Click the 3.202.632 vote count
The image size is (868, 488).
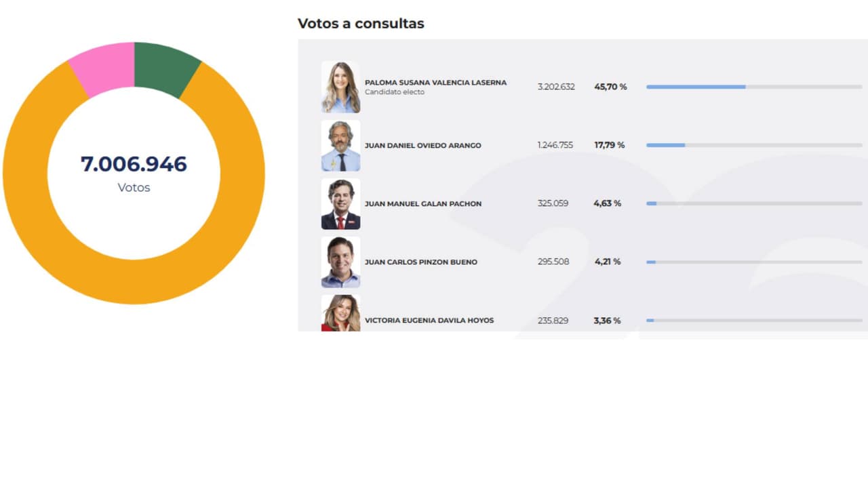click(555, 87)
